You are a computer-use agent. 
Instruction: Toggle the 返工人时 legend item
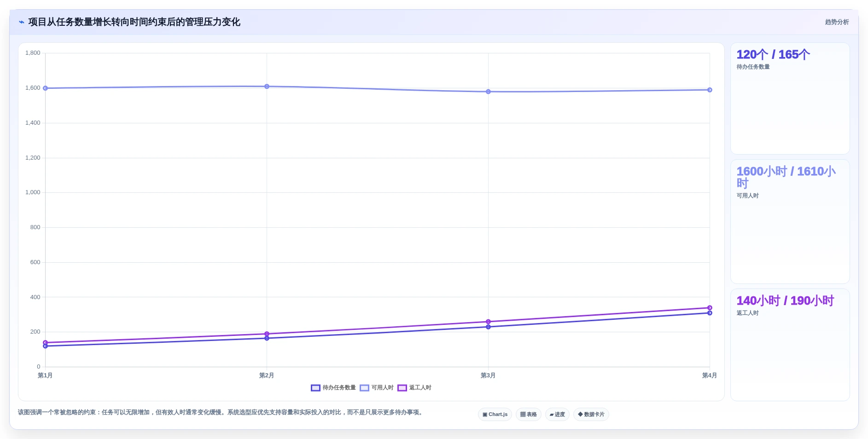pos(414,387)
